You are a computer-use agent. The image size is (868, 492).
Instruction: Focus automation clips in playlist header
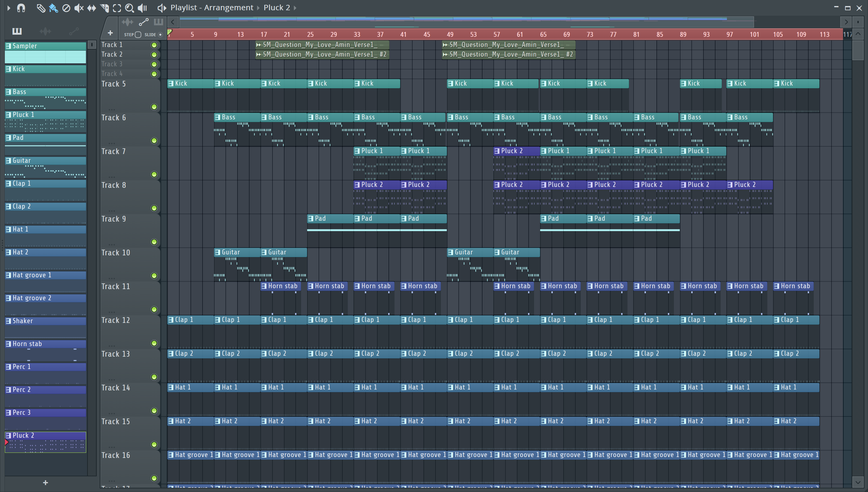(x=143, y=22)
